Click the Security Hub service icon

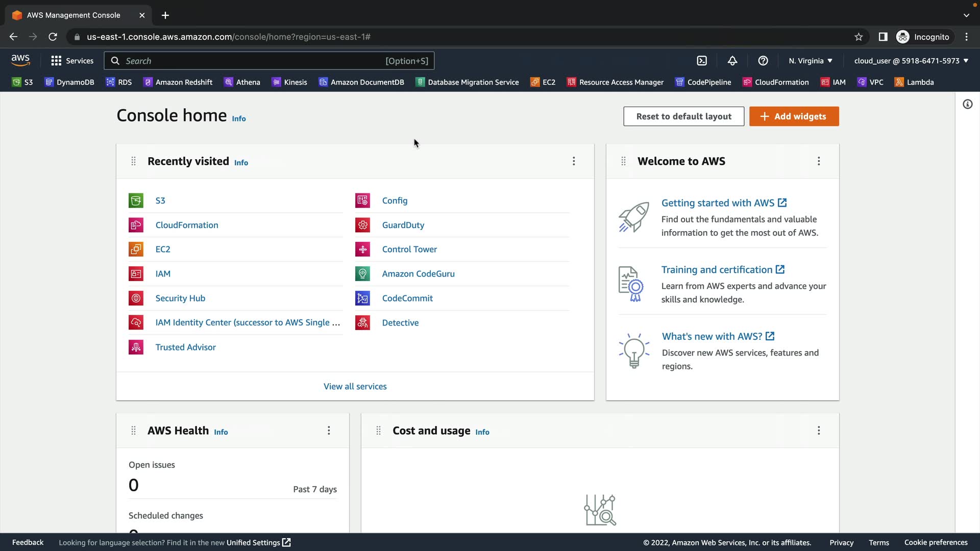(x=136, y=298)
